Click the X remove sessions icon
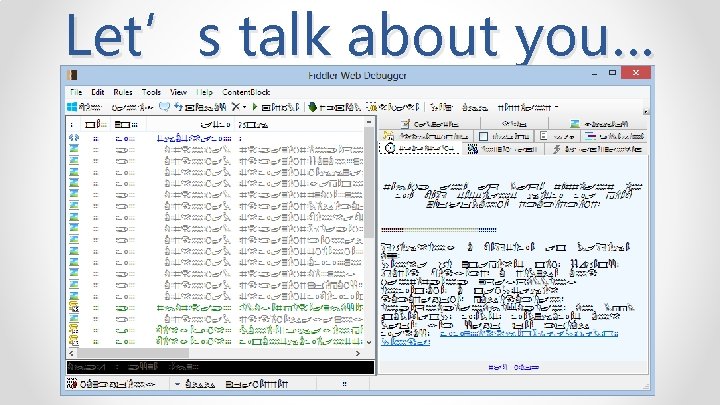 (x=236, y=107)
